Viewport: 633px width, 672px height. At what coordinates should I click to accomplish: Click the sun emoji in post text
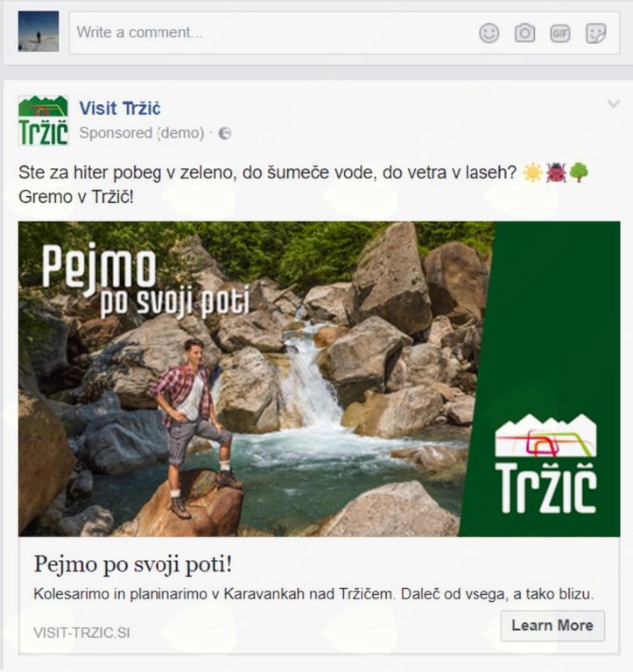(x=533, y=172)
